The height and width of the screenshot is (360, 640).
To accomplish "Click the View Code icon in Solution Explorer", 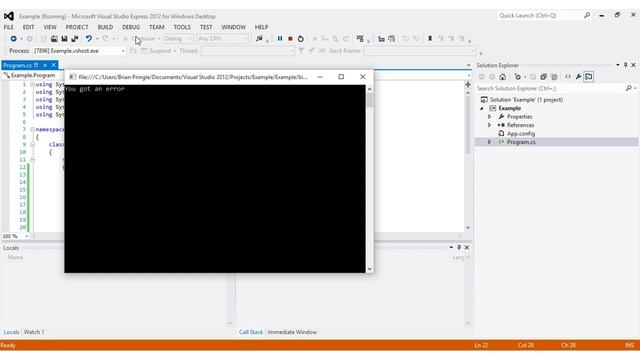I will click(x=568, y=77).
